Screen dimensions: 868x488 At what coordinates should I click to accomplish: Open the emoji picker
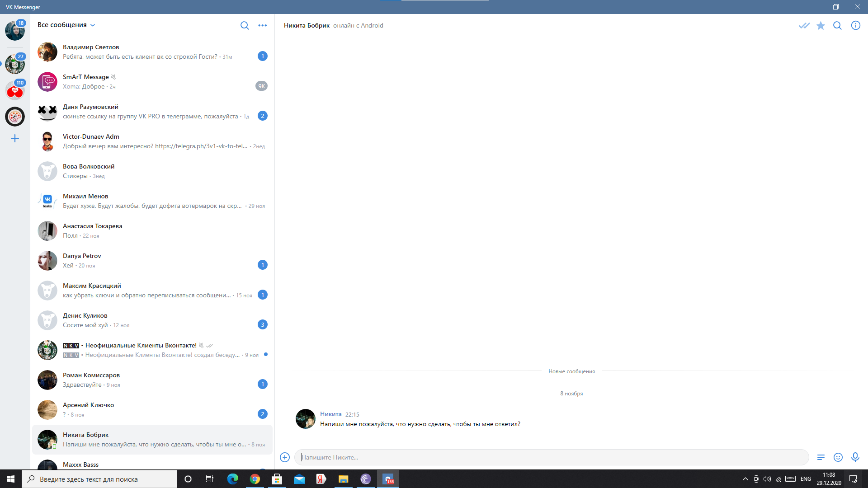(838, 457)
